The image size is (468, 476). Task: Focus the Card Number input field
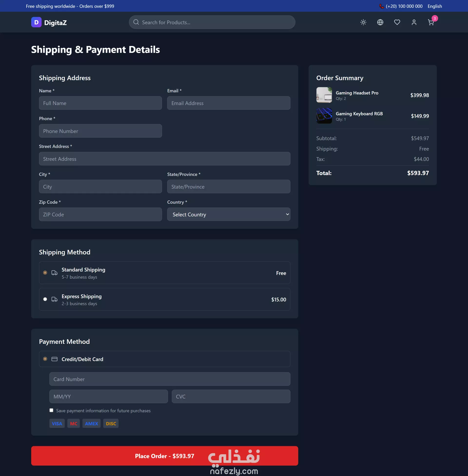(x=170, y=379)
